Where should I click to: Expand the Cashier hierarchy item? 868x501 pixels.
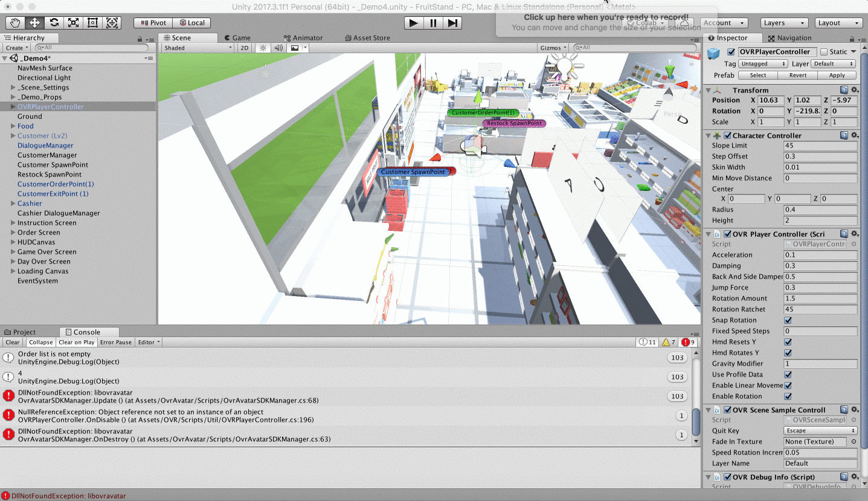click(x=13, y=204)
